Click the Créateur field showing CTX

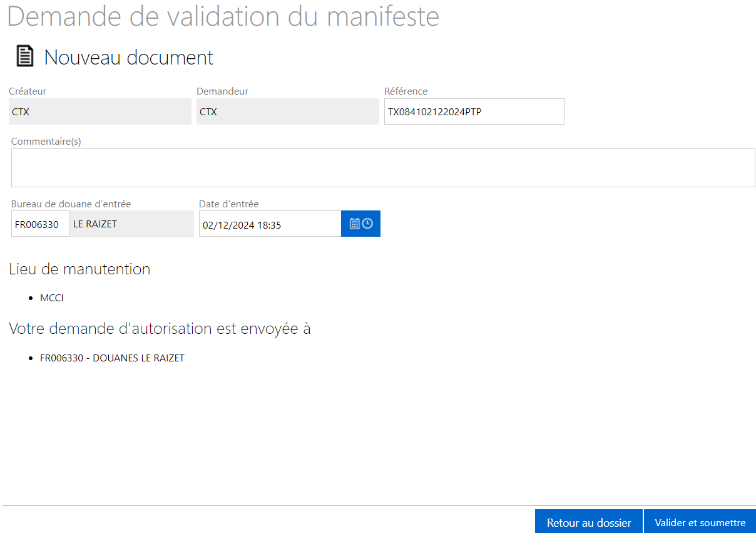coord(100,112)
